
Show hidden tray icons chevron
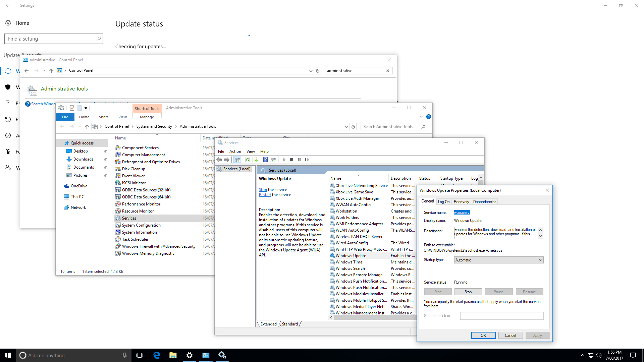[x=583, y=355]
